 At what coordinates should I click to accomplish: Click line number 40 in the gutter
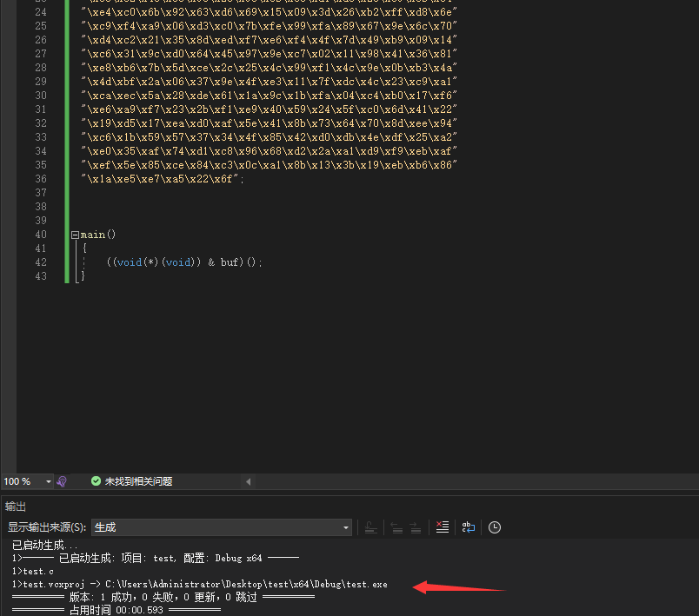[x=41, y=235]
